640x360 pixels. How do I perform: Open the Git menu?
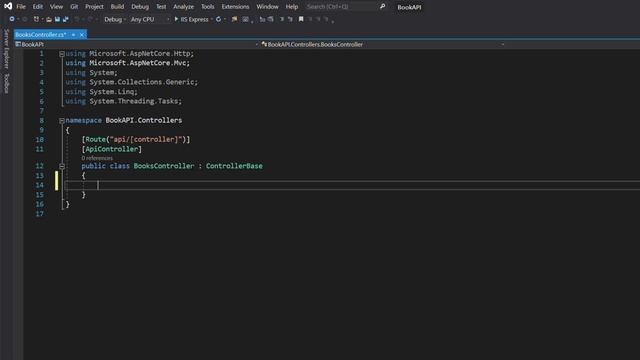pos(74,7)
